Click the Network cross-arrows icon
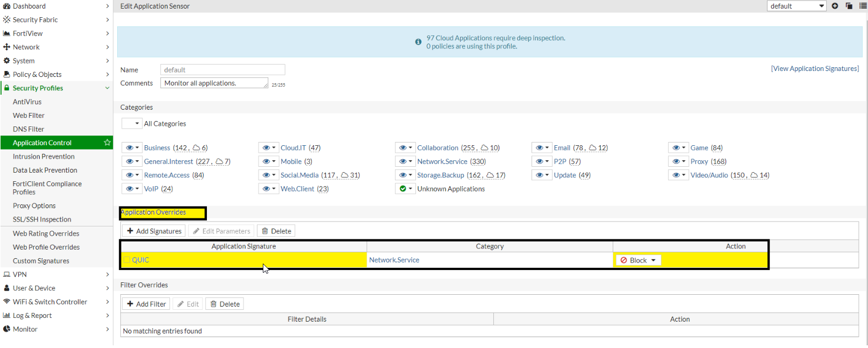This screenshot has width=868, height=348. pyautogui.click(x=6, y=47)
